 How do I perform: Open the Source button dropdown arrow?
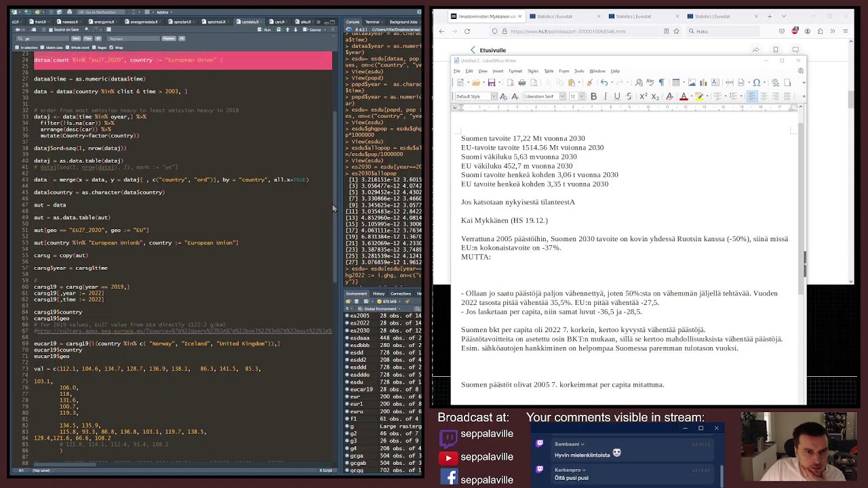pos(325,30)
